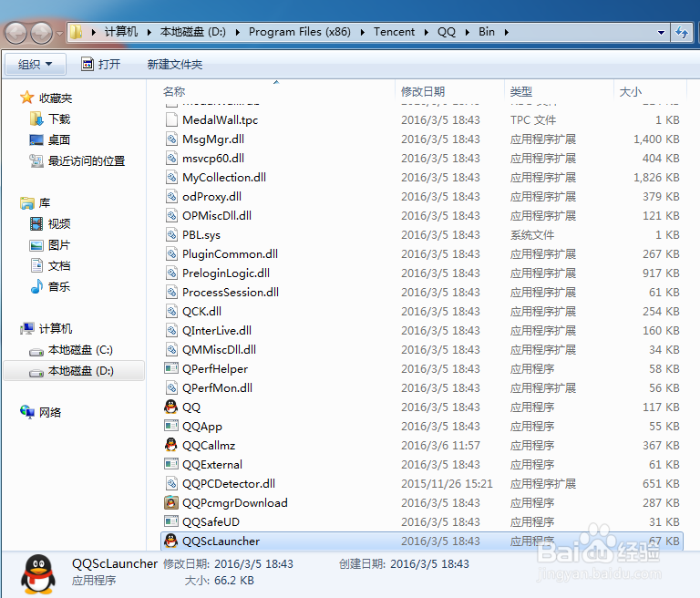Select 收藏夹 star in navigation pane
700x598 pixels.
(26, 98)
